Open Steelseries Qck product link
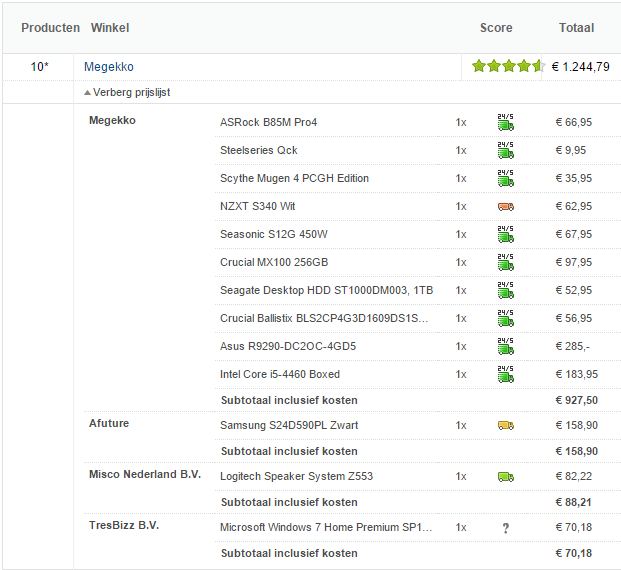 (259, 151)
